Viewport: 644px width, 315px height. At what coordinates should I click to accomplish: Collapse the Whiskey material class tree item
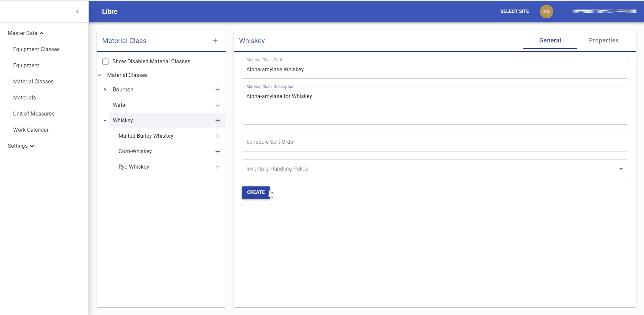pos(105,120)
